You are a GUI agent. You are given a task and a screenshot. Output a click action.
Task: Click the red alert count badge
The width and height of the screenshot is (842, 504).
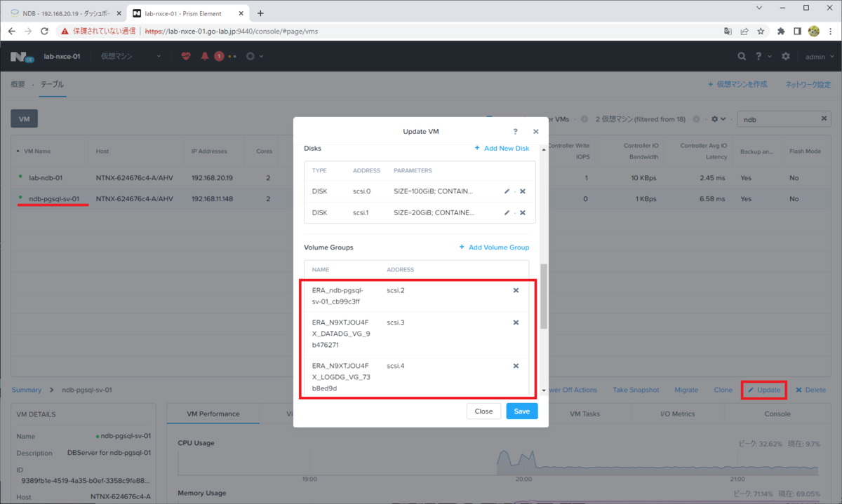pos(219,56)
